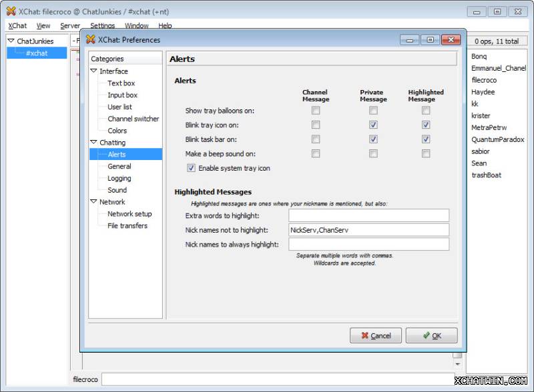Collapse the Interface category tree
The width and height of the screenshot is (534, 392).
click(x=94, y=71)
